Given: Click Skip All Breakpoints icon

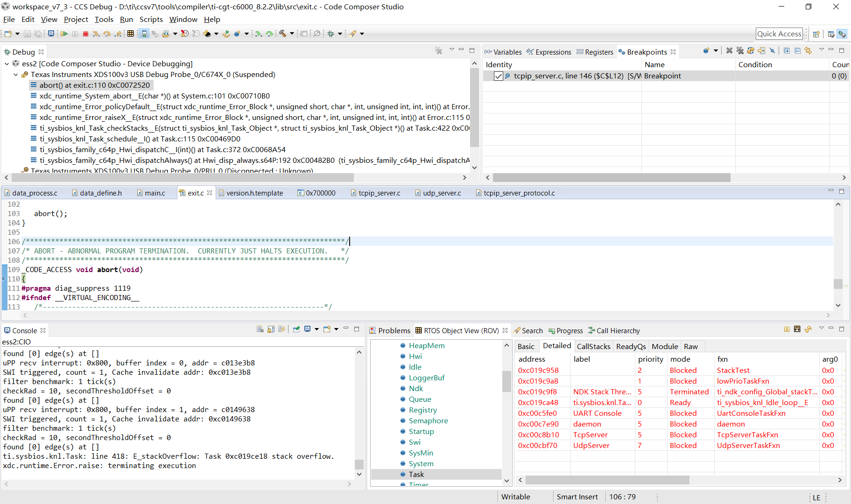Looking at the screenshot, I should click(x=772, y=50).
